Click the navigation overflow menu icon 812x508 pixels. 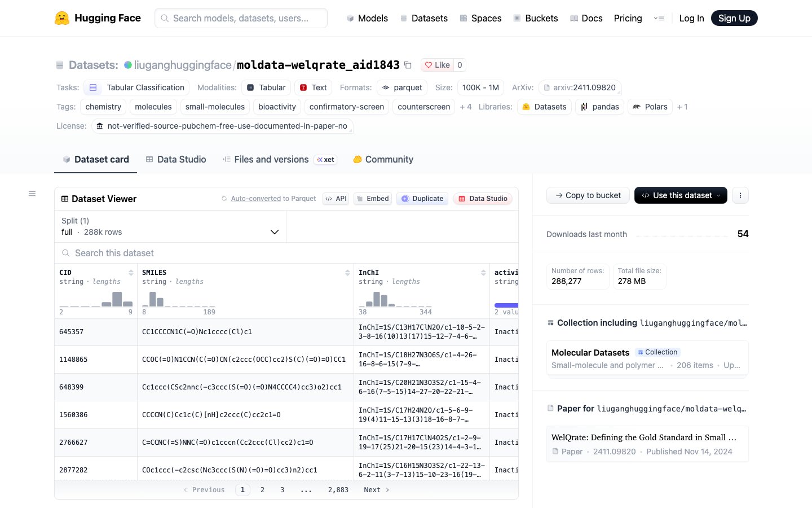click(659, 18)
